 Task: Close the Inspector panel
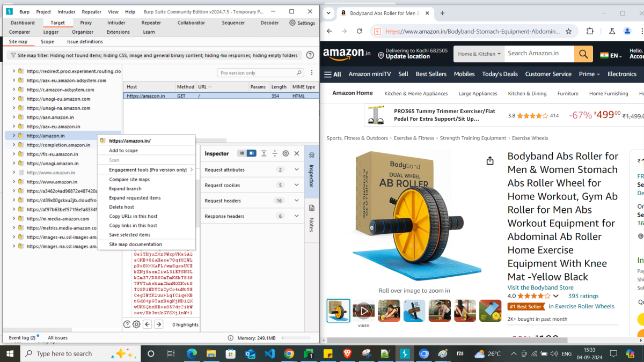tap(297, 153)
